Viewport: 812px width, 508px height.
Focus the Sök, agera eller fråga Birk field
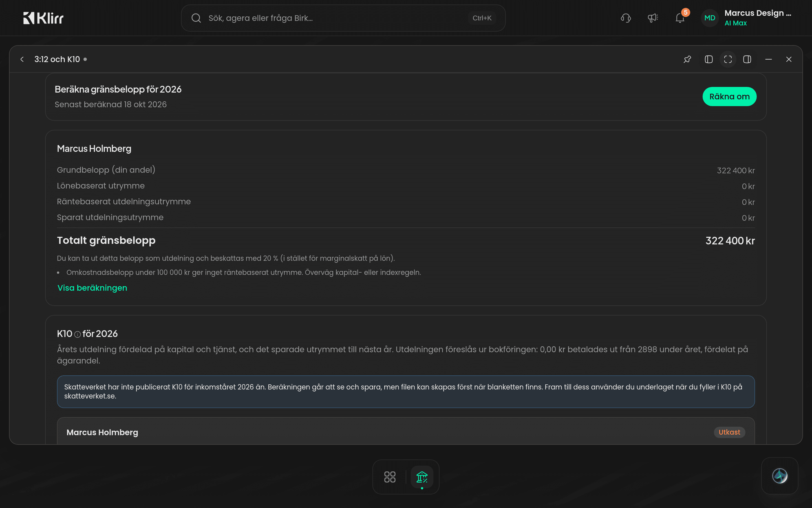click(343, 18)
